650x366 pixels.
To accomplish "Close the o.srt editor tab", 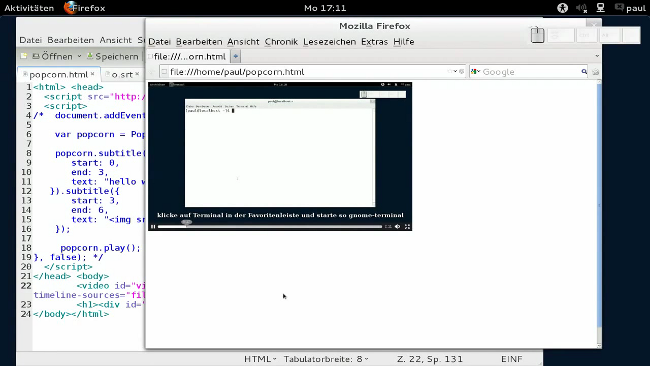I will click(137, 74).
